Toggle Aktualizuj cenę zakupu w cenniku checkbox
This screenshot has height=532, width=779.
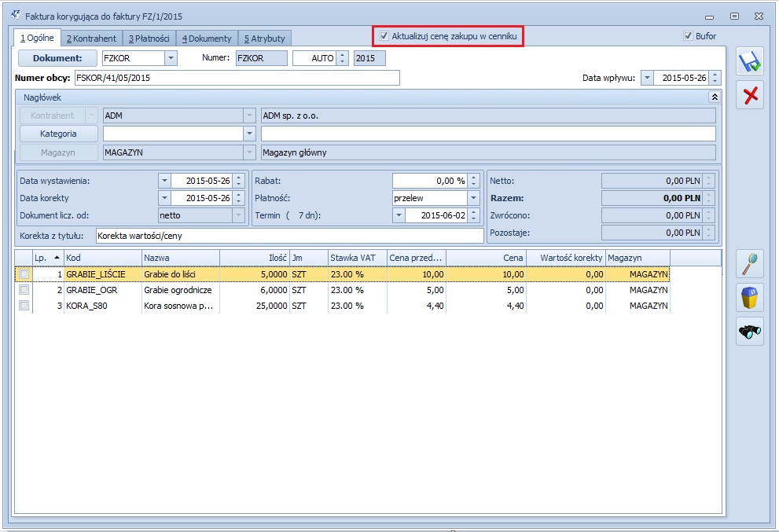click(x=384, y=36)
